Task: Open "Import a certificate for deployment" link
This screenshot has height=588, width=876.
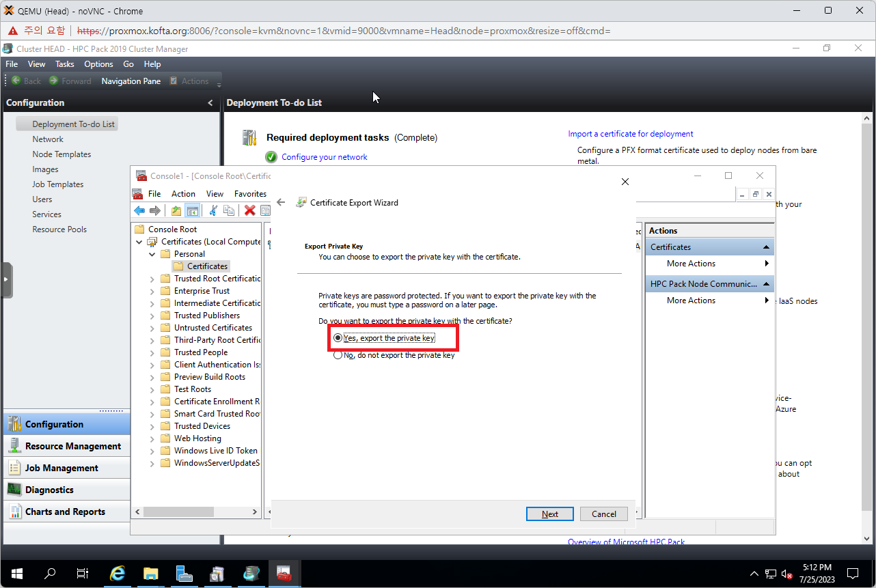Action: [631, 134]
